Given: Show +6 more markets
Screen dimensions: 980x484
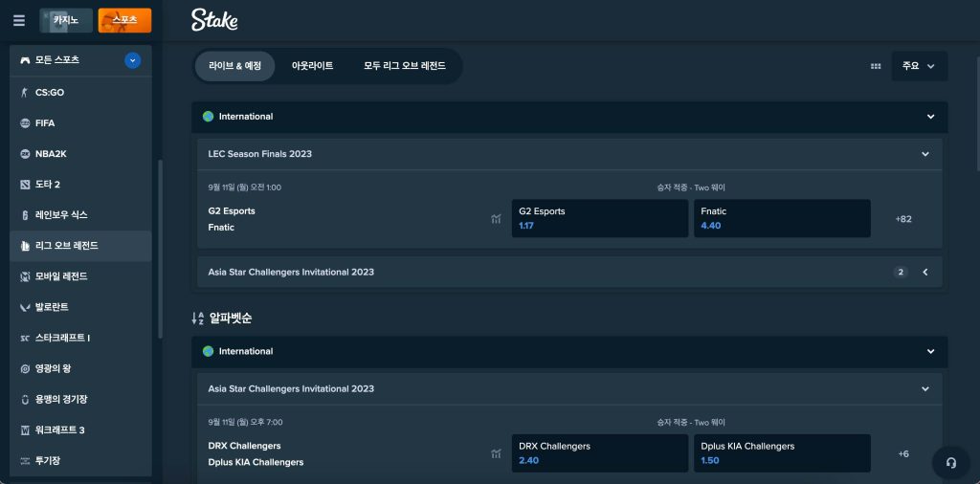Looking at the screenshot, I should pyautogui.click(x=903, y=454).
